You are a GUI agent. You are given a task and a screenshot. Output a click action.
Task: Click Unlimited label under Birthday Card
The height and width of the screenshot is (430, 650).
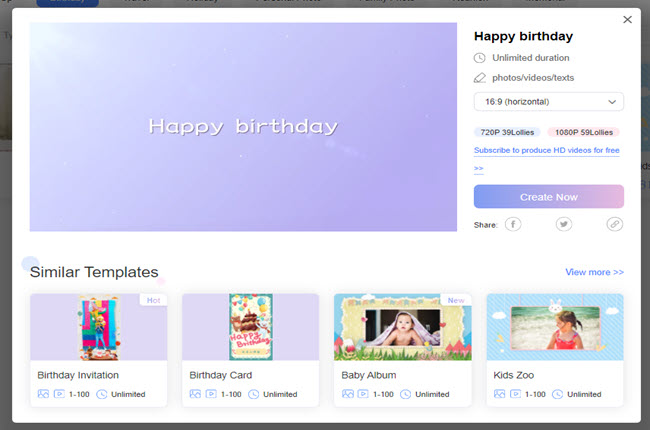[280, 394]
